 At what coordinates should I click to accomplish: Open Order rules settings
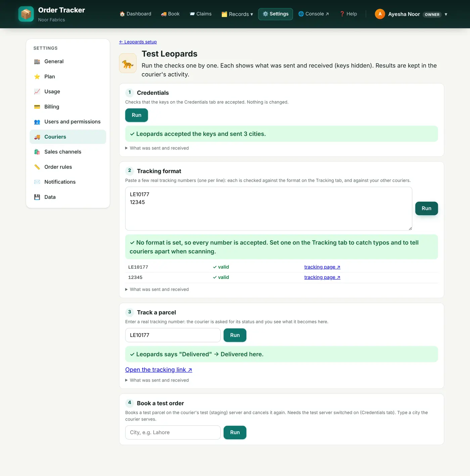pos(68,167)
